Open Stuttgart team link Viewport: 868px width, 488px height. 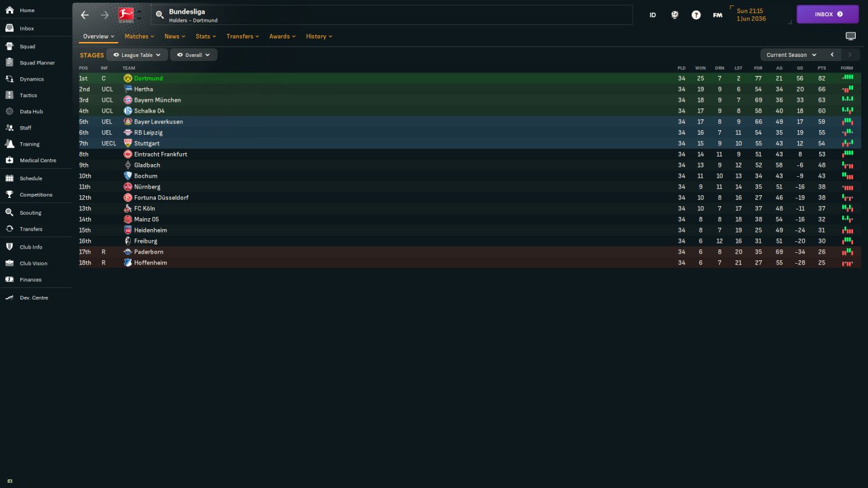pos(147,144)
